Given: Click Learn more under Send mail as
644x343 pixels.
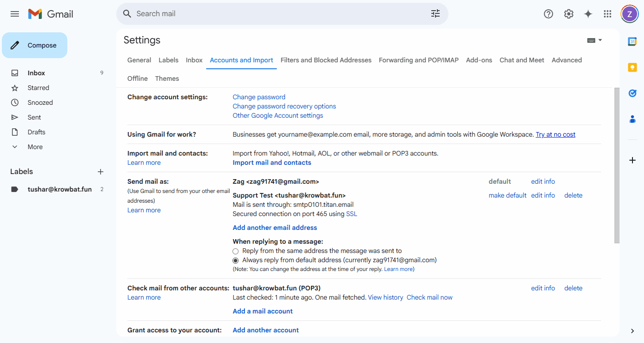Looking at the screenshot, I should 144,210.
